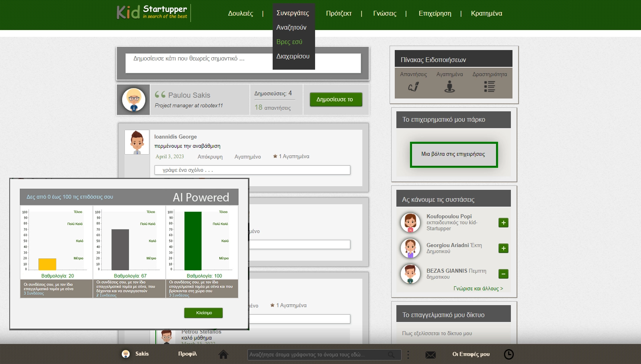Choose Διαχειρίσου in the dropdown list
The height and width of the screenshot is (364, 641).
tap(293, 56)
